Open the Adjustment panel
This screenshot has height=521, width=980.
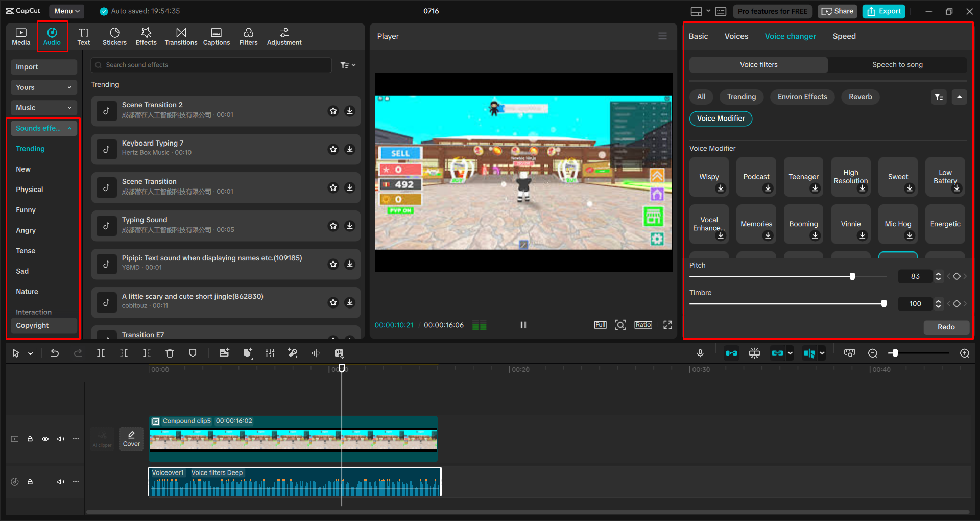(x=284, y=36)
